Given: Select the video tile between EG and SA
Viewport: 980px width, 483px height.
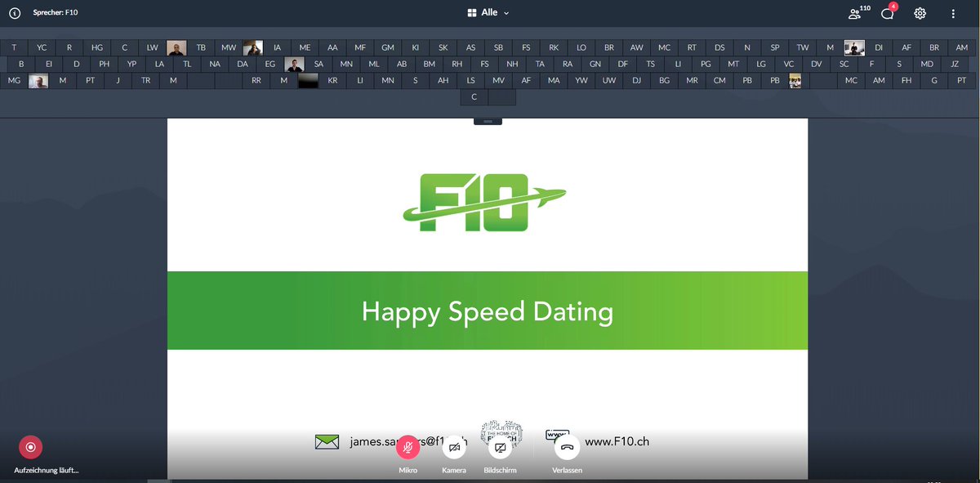Looking at the screenshot, I should pyautogui.click(x=295, y=64).
